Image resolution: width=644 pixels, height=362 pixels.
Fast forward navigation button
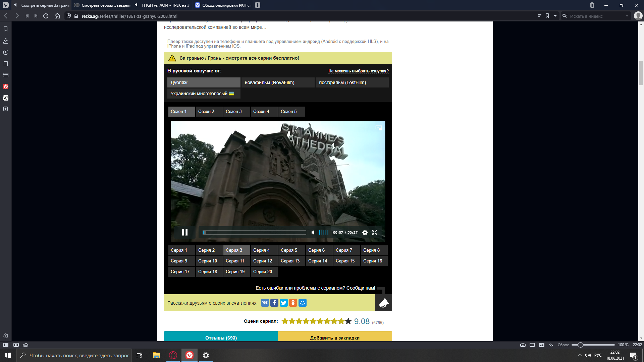click(x=36, y=16)
